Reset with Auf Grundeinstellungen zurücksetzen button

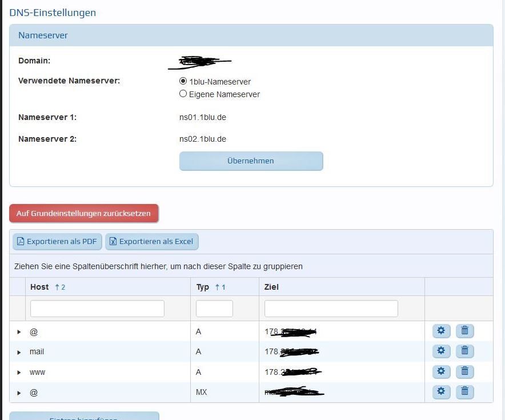click(x=84, y=213)
